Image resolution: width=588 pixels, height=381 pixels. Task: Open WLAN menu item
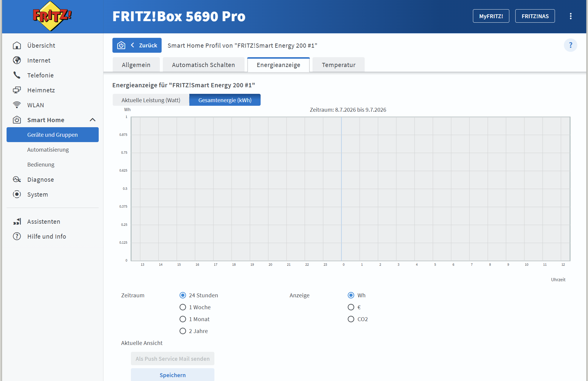pyautogui.click(x=52, y=105)
